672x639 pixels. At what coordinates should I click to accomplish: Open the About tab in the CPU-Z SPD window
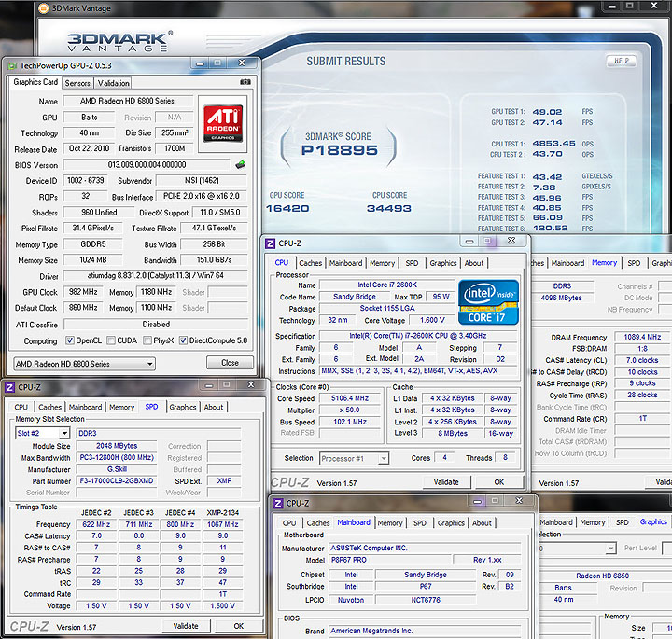[x=214, y=408]
